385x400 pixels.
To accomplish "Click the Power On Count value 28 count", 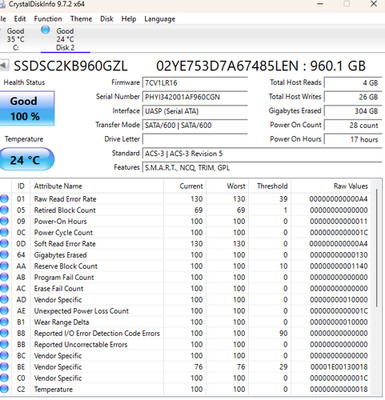I will [353, 125].
